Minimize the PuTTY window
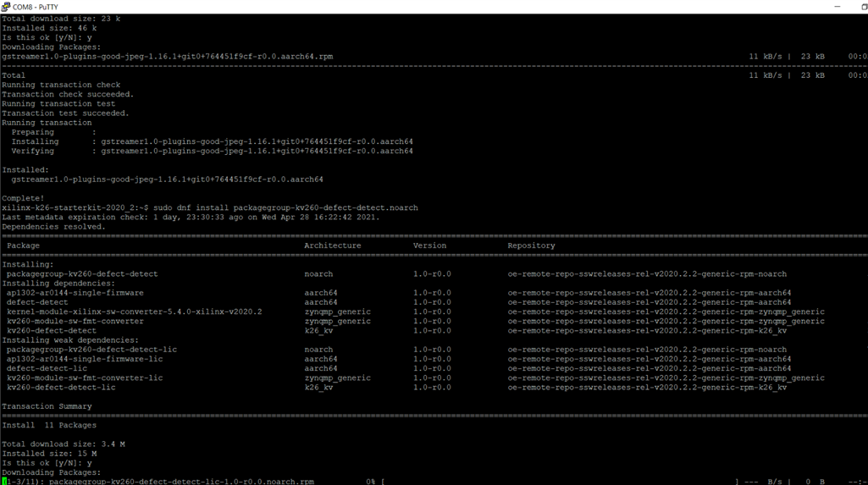 (x=837, y=7)
